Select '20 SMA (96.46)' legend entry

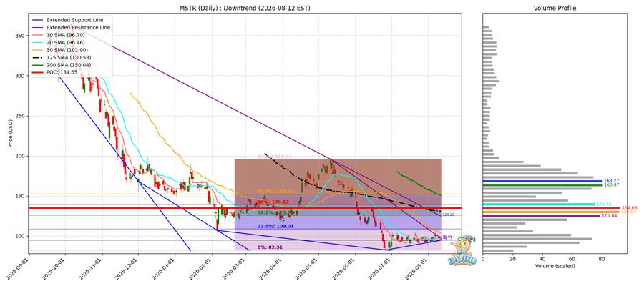point(66,42)
